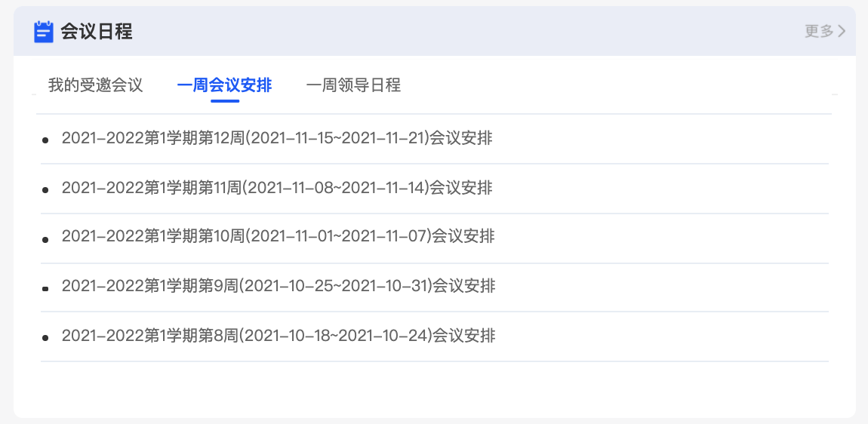Click the blue 会议日程 calendar icon

(43, 32)
